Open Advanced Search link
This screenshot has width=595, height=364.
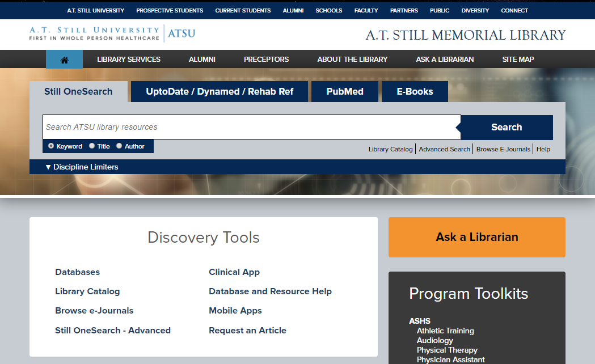point(444,149)
